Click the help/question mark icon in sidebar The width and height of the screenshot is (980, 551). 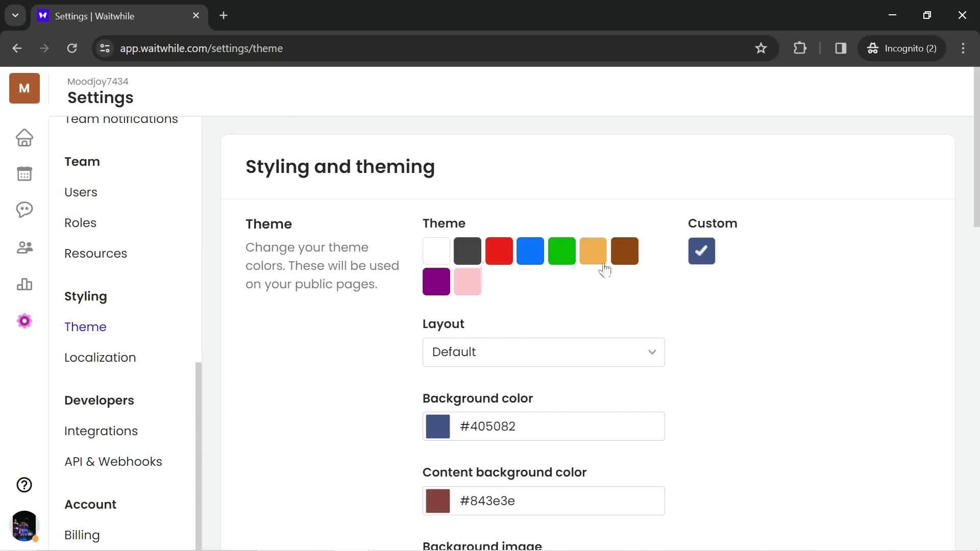(x=23, y=484)
